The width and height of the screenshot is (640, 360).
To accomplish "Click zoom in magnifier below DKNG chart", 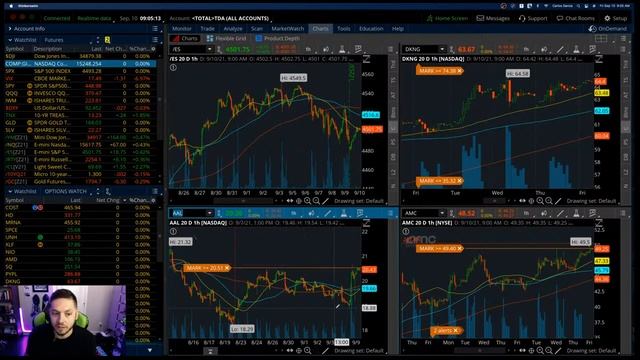I will pos(540,201).
